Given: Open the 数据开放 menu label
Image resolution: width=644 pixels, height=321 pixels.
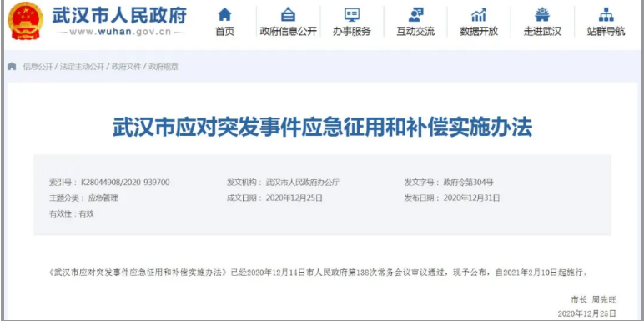Looking at the screenshot, I should pyautogui.click(x=479, y=31).
